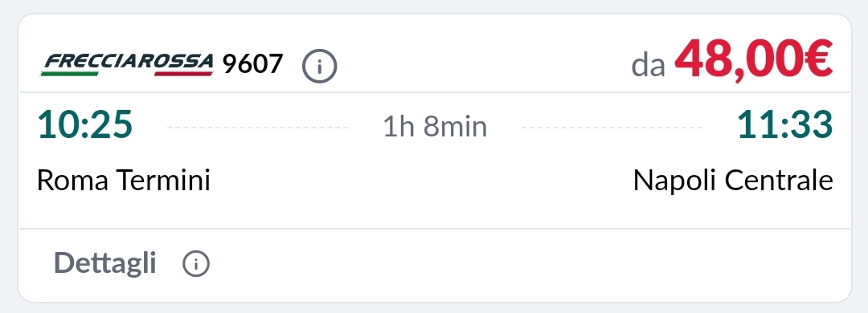Click blank space between station names
The width and height of the screenshot is (868, 313).
point(420,181)
